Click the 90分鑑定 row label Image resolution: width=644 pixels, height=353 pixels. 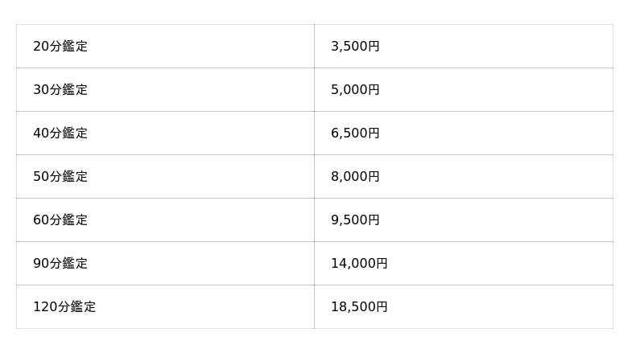click(x=60, y=264)
